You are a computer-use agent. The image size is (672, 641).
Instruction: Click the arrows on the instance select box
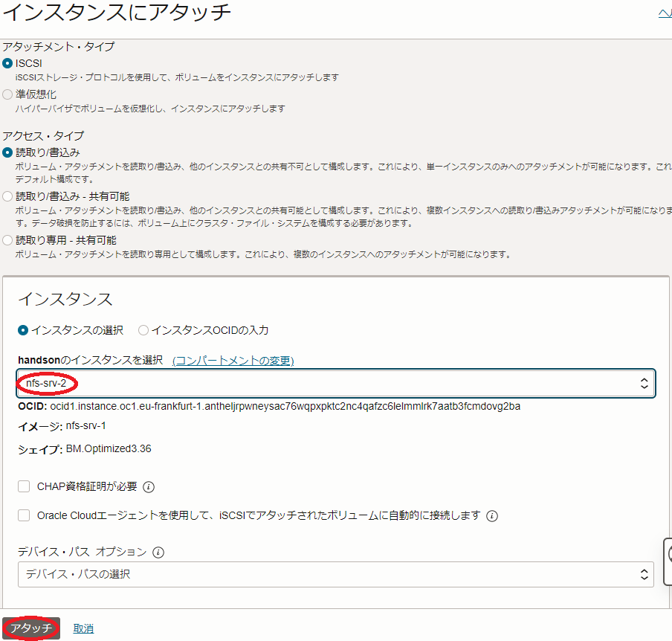644,384
